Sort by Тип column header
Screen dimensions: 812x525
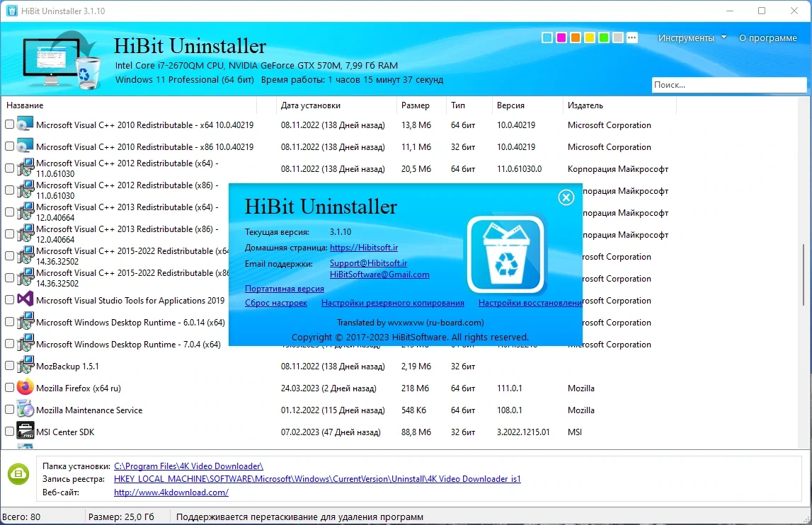click(x=469, y=105)
